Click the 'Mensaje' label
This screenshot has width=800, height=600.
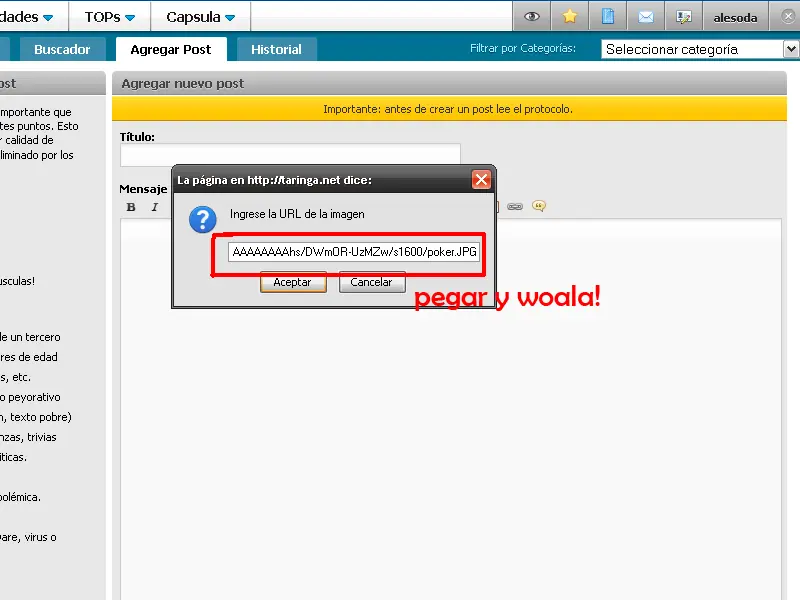[143, 189]
